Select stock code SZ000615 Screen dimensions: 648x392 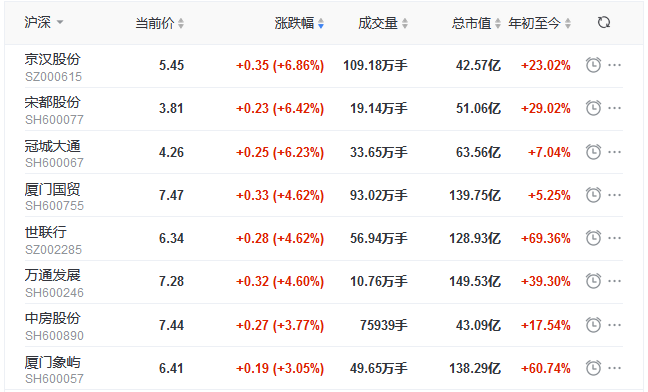(x=54, y=77)
